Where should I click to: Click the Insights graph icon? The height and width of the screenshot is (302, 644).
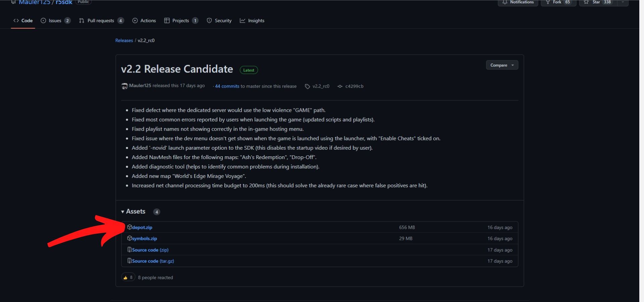pyautogui.click(x=243, y=20)
